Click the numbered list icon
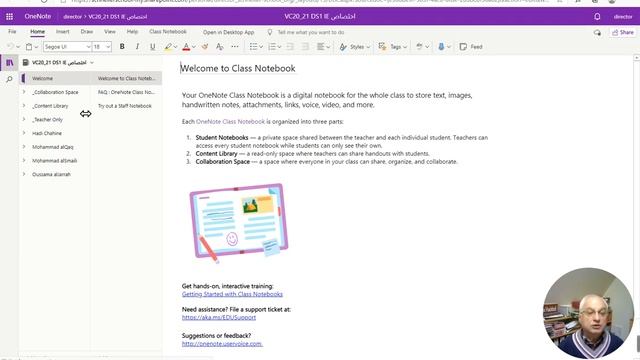The image size is (640, 360). pos(272,47)
